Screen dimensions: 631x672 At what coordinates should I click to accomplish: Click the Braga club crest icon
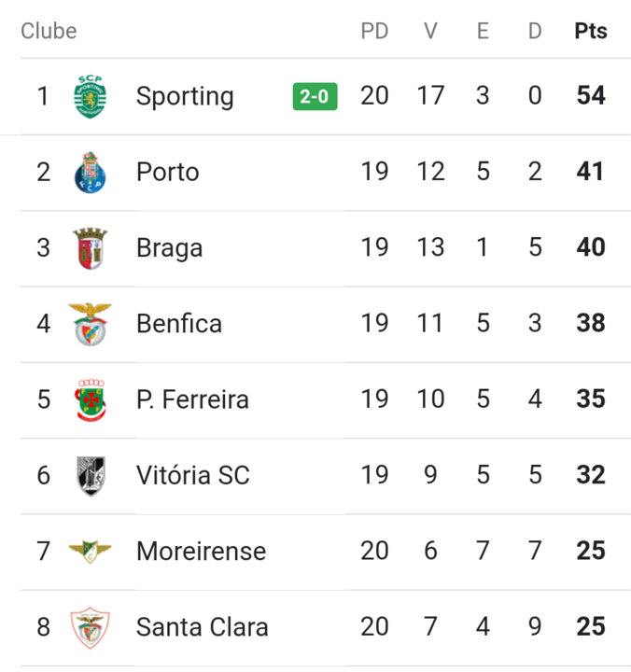coord(91,248)
